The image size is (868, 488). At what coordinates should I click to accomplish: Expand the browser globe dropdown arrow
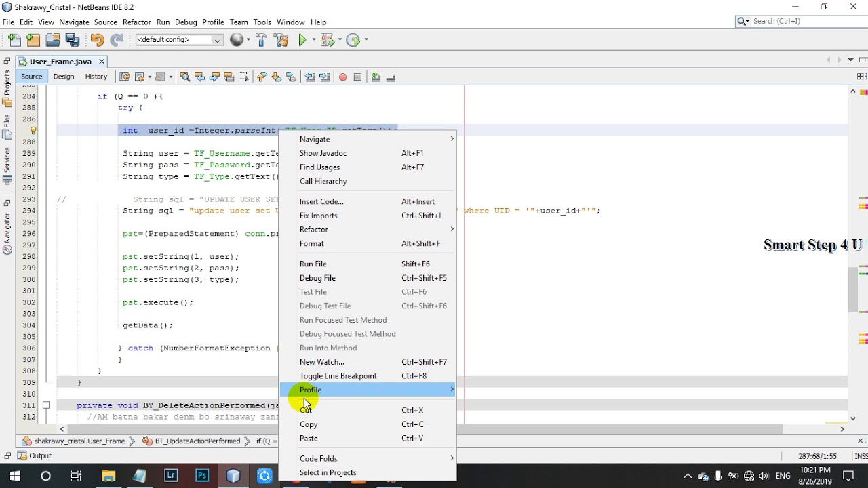[x=248, y=40]
